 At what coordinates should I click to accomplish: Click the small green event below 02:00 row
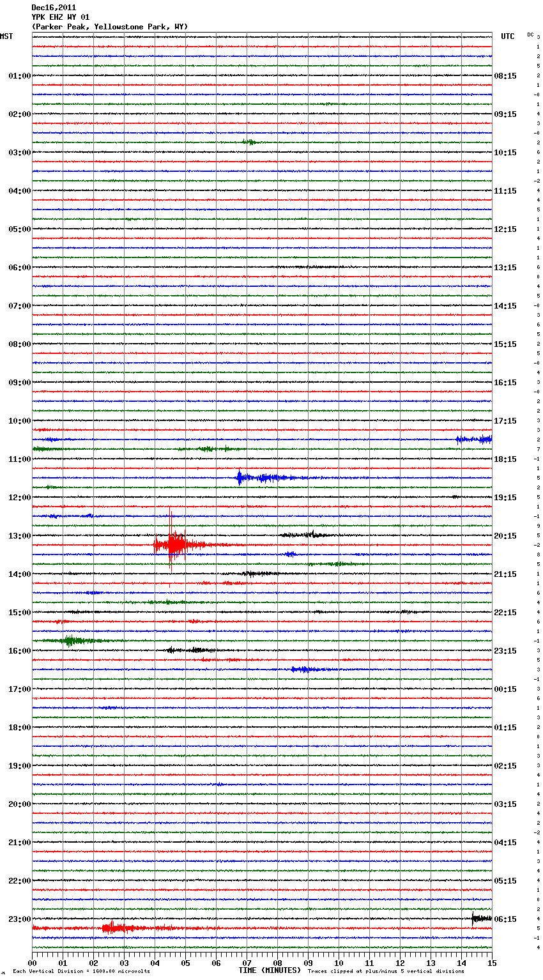click(249, 142)
